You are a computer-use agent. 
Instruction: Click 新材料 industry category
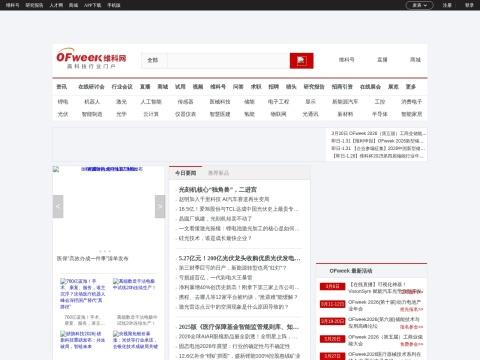(x=345, y=114)
